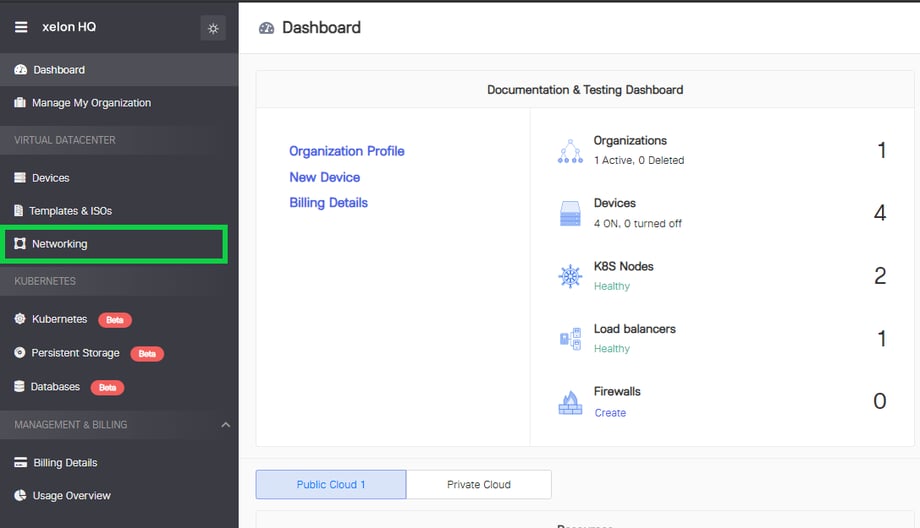Follow the Billing Details quick link
This screenshot has height=528, width=920.
click(x=329, y=203)
